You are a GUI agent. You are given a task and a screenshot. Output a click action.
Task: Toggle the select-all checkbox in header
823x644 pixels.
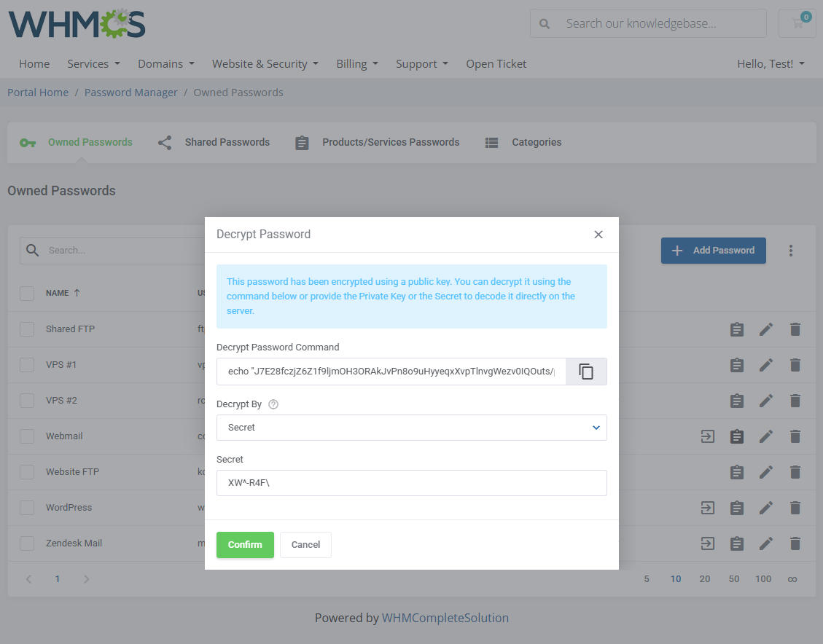coord(27,294)
